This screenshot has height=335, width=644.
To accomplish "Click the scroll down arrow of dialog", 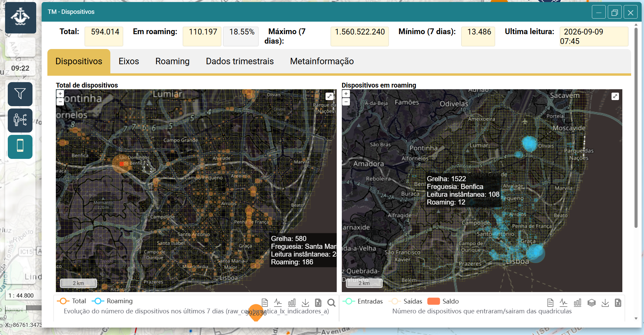I will [636, 318].
